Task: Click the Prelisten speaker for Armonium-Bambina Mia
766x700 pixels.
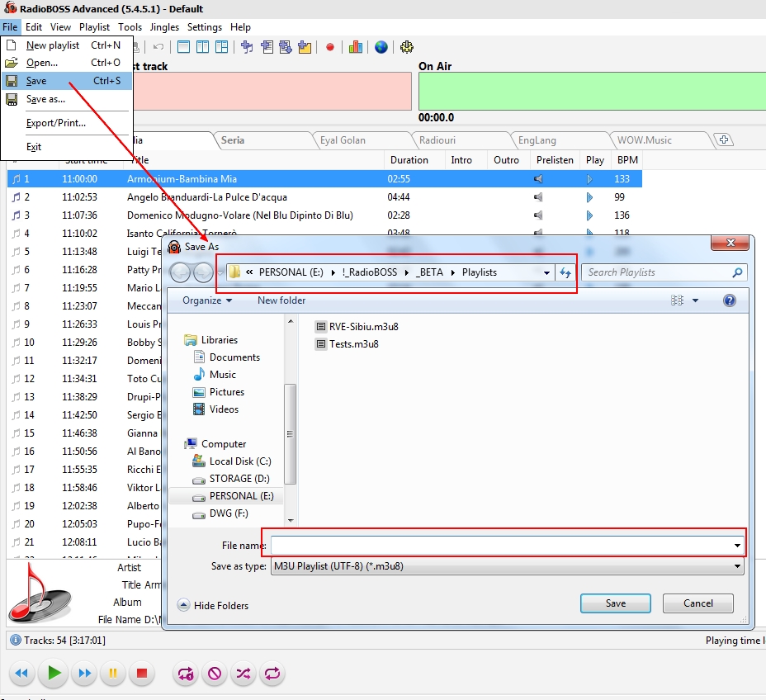Action: click(x=538, y=179)
